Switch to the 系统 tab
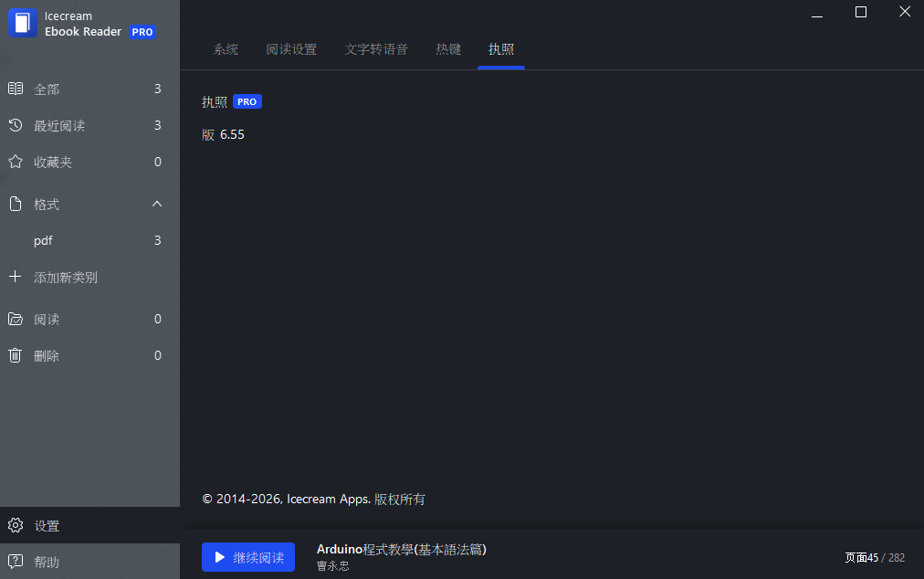The height and width of the screenshot is (579, 924). click(226, 49)
